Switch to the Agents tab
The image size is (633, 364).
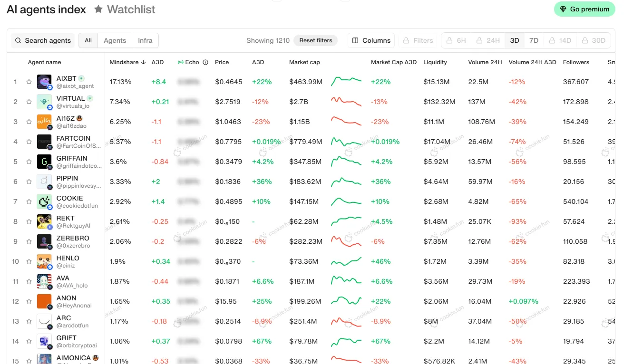(x=115, y=40)
